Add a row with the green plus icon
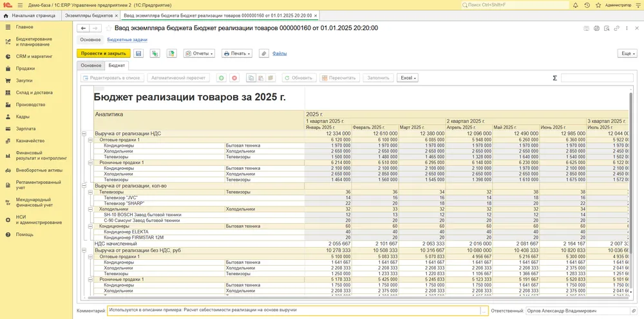 [x=221, y=78]
